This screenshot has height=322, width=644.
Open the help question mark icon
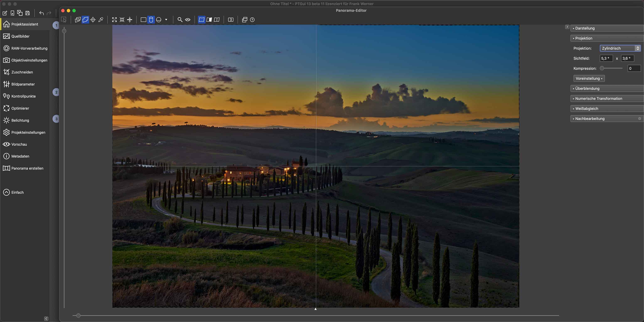click(252, 20)
